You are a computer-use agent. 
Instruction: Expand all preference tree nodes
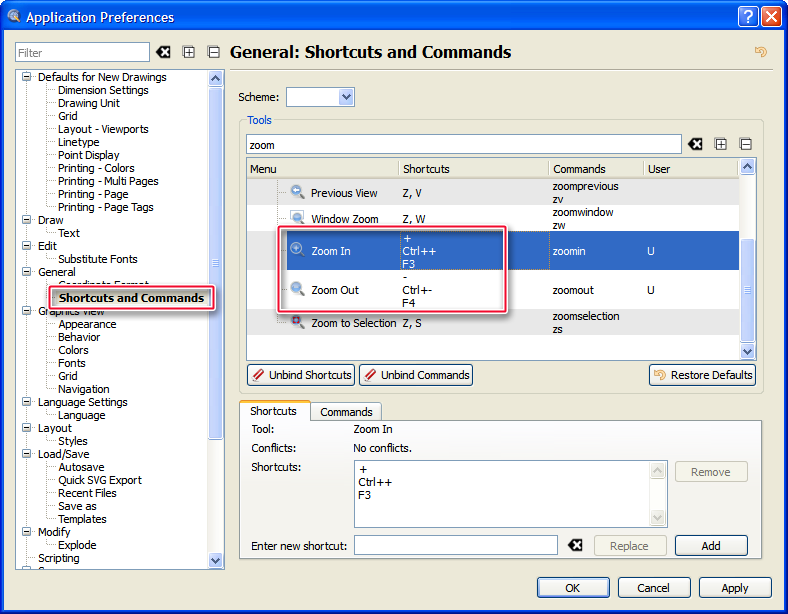(x=188, y=52)
